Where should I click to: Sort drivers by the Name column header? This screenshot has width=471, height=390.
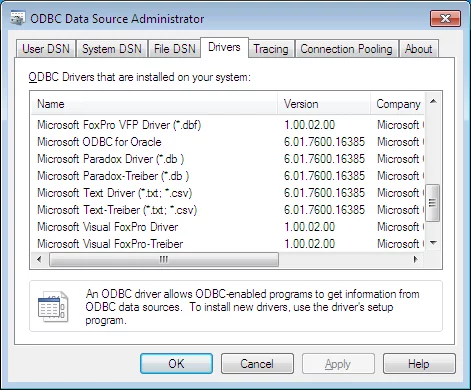(x=154, y=104)
